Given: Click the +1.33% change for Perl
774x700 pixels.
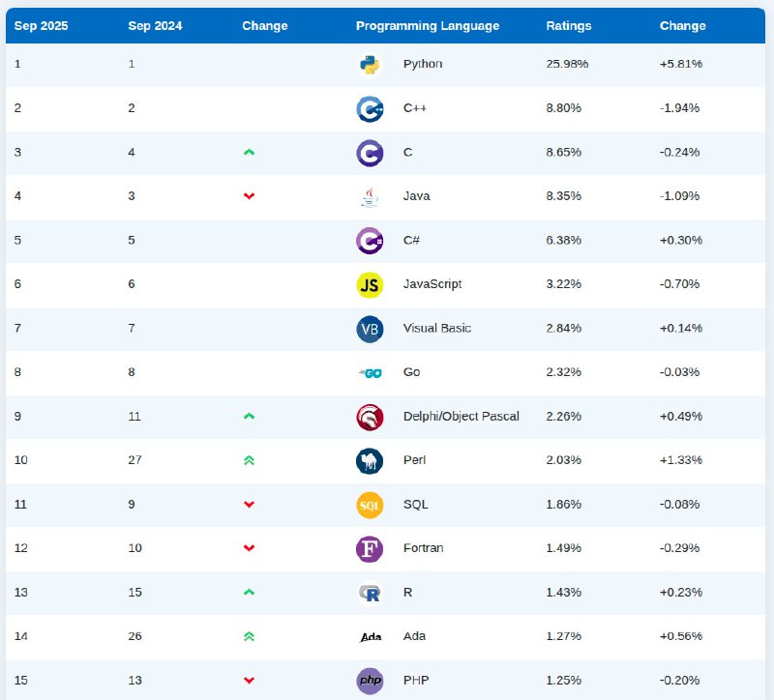Looking at the screenshot, I should [681, 460].
